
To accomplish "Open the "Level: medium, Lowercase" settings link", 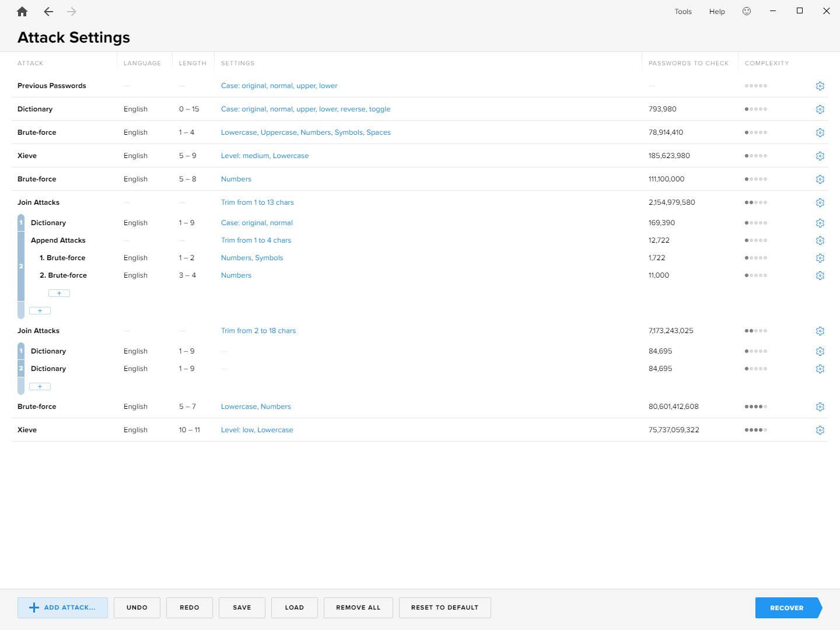I will [265, 155].
